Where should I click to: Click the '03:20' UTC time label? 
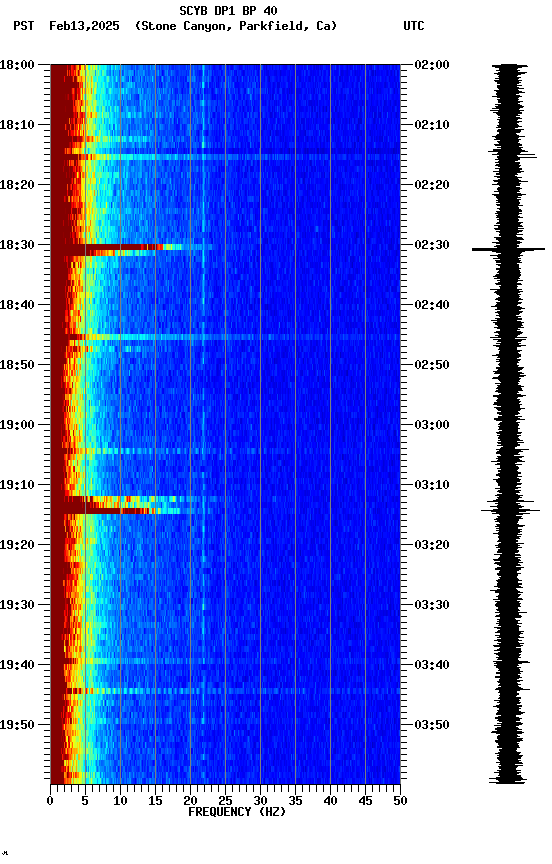coord(432,545)
